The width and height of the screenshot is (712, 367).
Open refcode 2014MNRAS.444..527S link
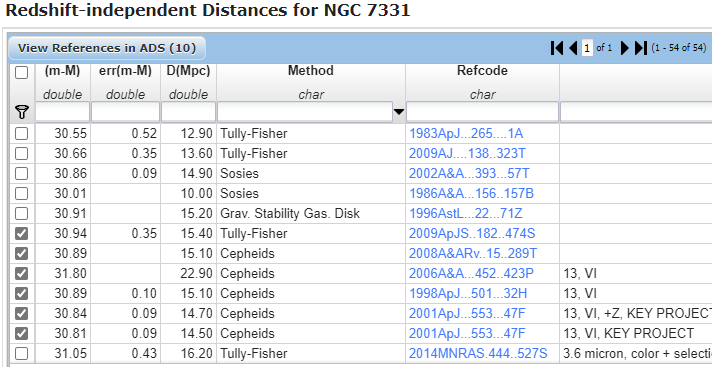[x=478, y=353]
